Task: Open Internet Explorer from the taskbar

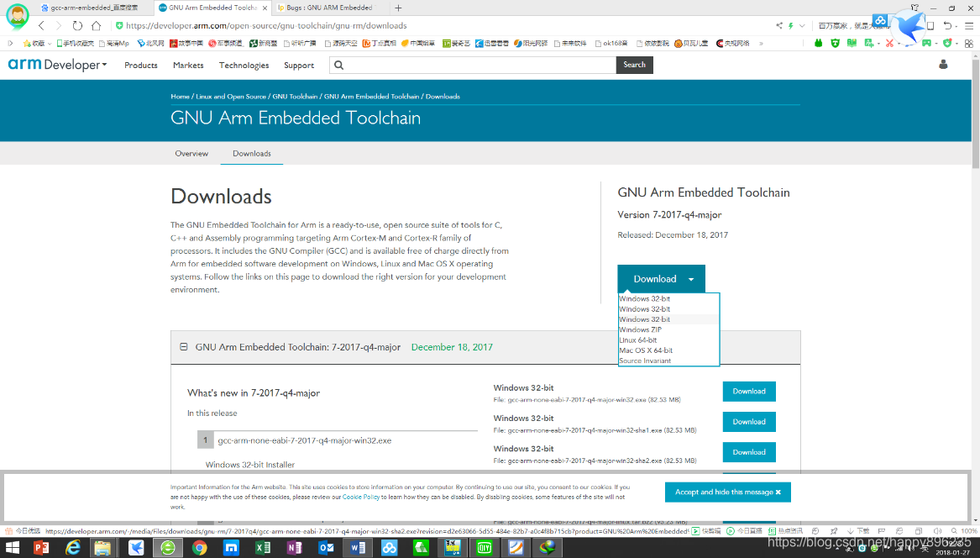Action: point(73,548)
